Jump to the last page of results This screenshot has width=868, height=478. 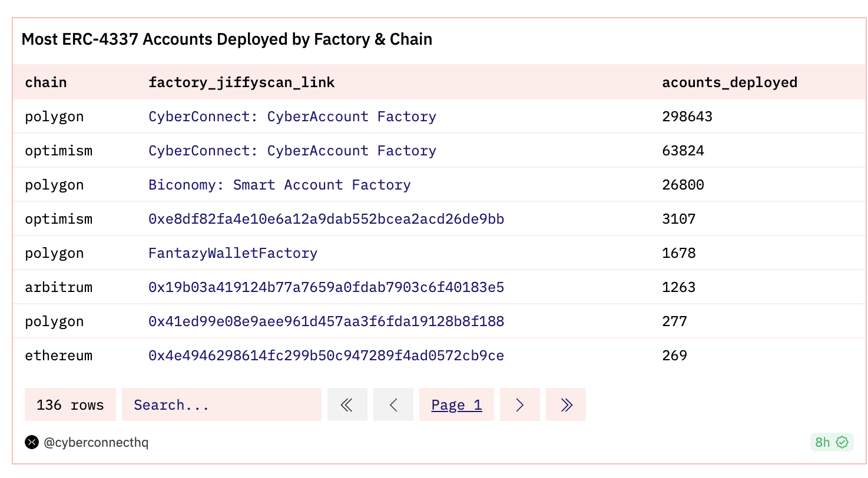[566, 405]
